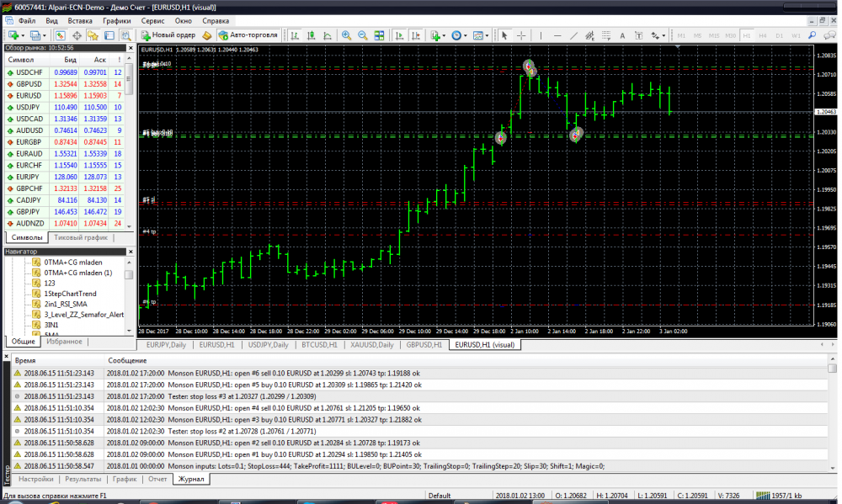Image resolution: width=842 pixels, height=504 pixels.
Task: Click the journal vertical scrollbar
Action: (x=833, y=413)
